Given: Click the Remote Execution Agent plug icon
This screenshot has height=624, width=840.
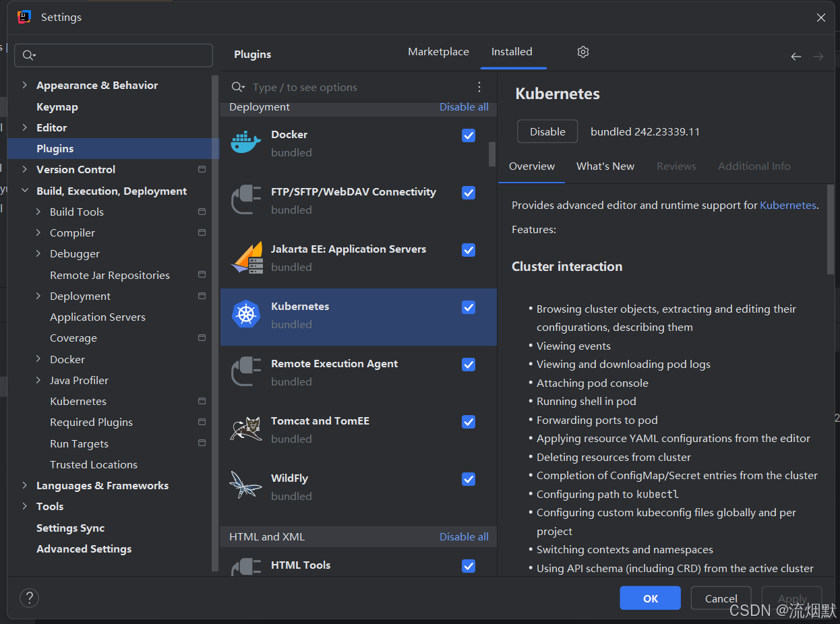Looking at the screenshot, I should point(245,371).
